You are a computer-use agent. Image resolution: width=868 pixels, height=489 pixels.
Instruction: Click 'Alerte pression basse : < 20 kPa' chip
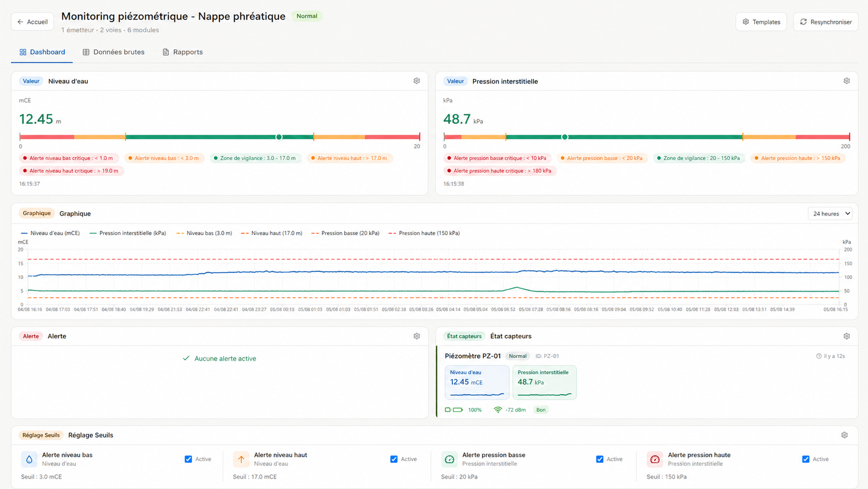602,158
